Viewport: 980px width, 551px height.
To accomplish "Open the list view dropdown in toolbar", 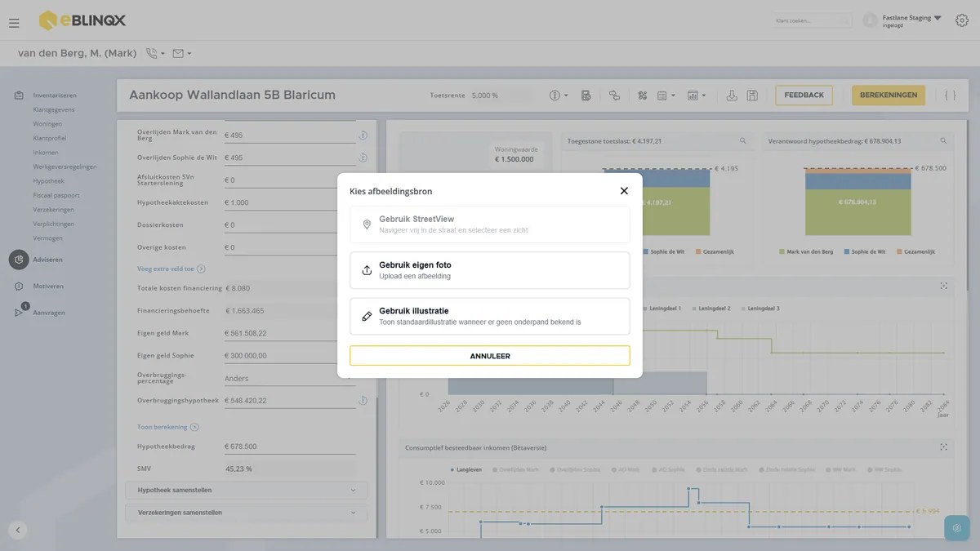I will [666, 96].
